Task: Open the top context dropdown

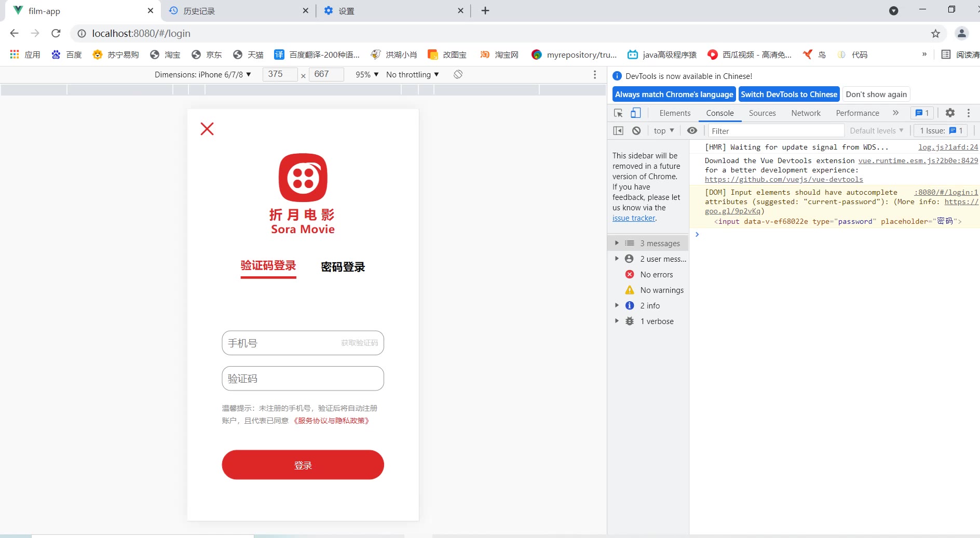Action: point(664,130)
